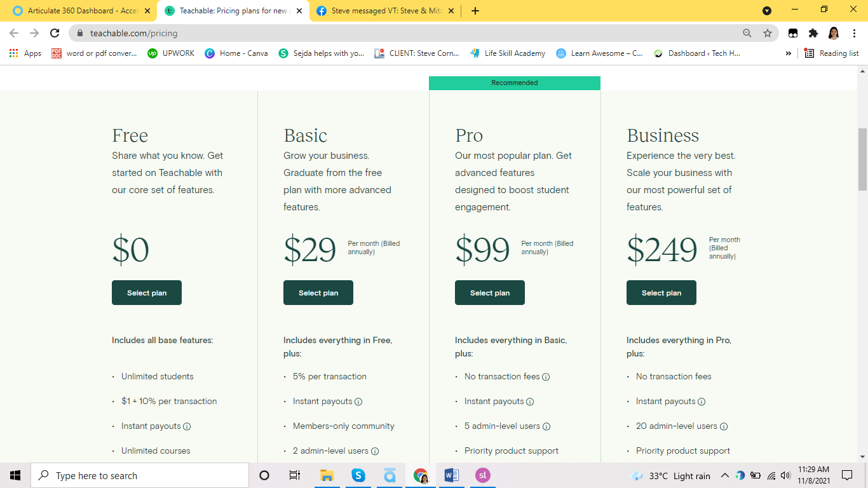Open Task View on the taskbar
The height and width of the screenshot is (488, 868).
[x=295, y=475]
